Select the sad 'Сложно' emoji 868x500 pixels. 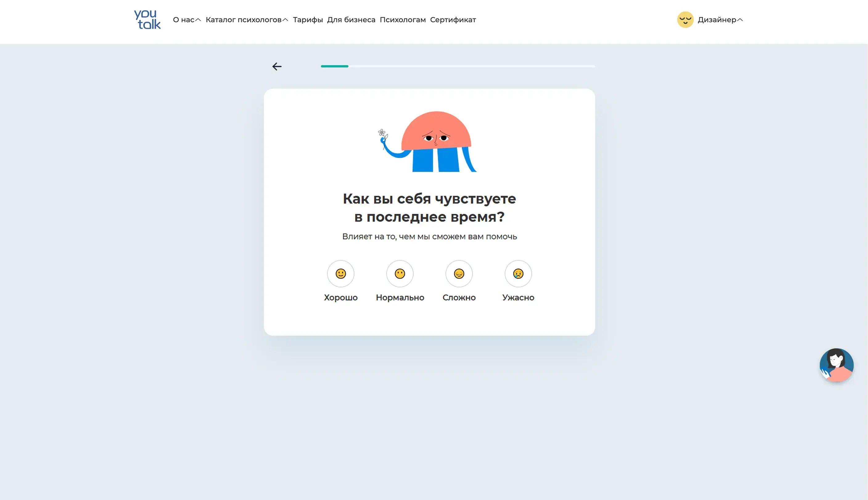pos(459,274)
